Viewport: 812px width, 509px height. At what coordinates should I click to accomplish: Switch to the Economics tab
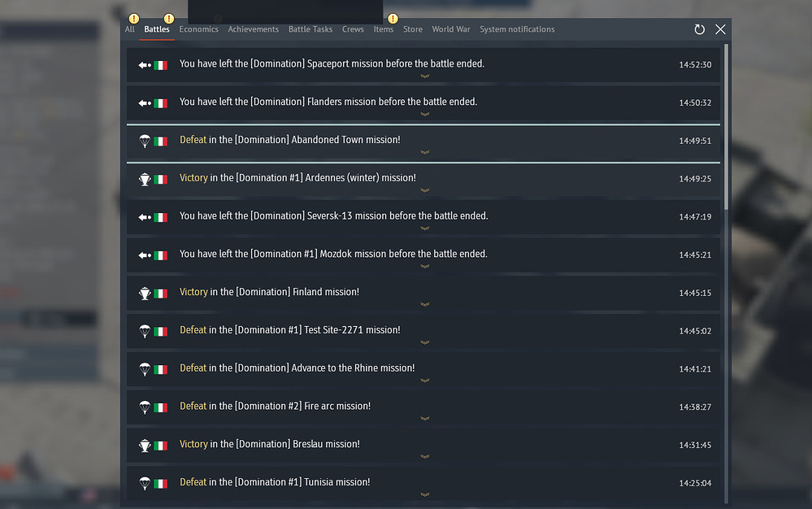(199, 29)
